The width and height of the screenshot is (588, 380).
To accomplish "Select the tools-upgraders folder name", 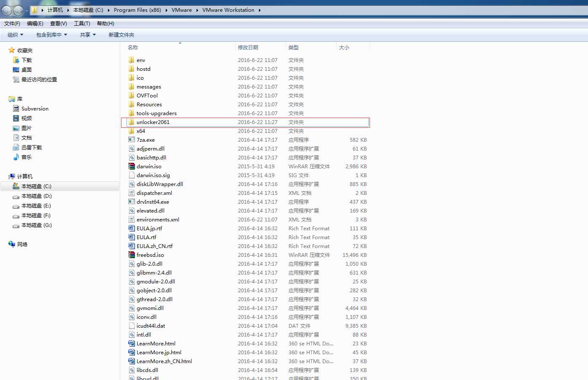I will click(156, 113).
